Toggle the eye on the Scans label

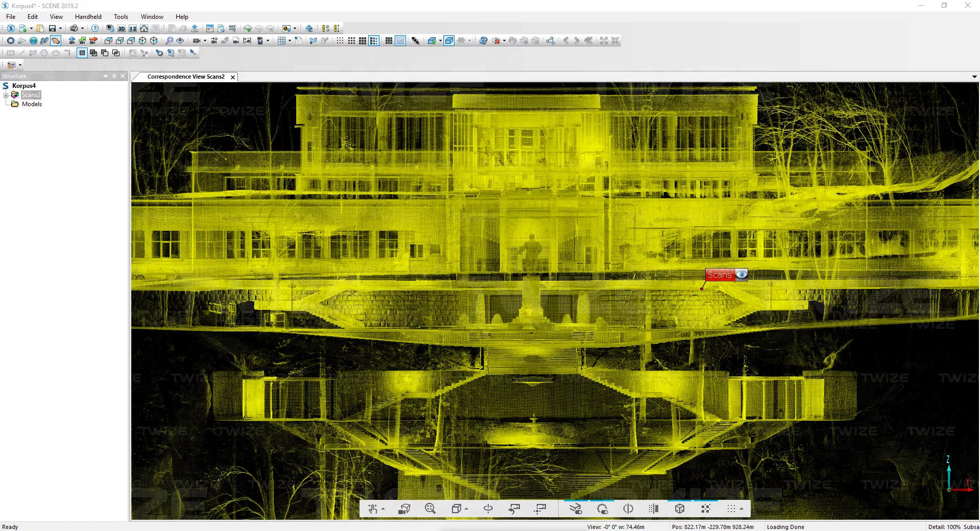[x=742, y=275]
